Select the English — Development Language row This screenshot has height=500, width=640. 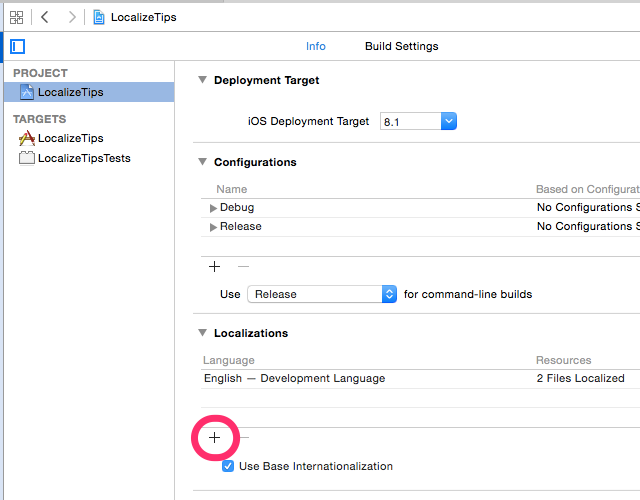[x=420, y=378]
